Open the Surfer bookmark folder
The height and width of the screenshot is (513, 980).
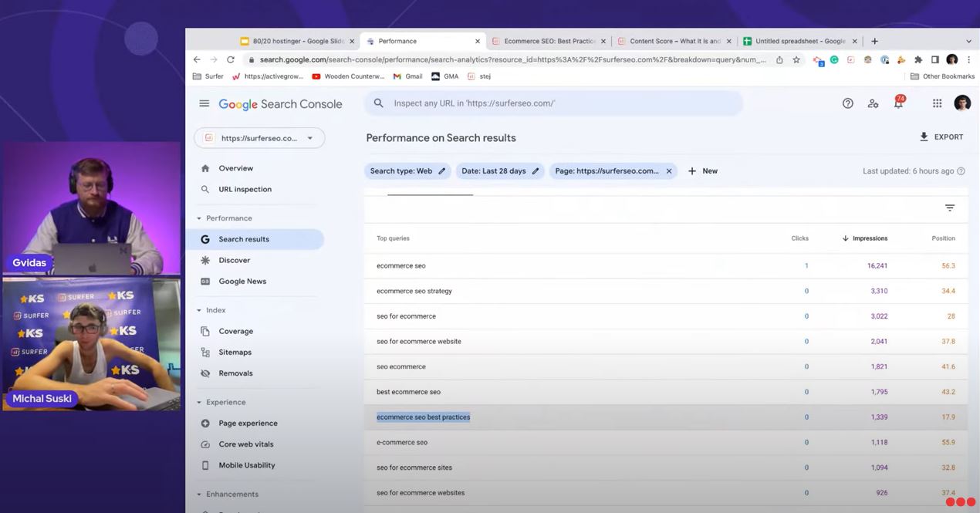pos(208,76)
